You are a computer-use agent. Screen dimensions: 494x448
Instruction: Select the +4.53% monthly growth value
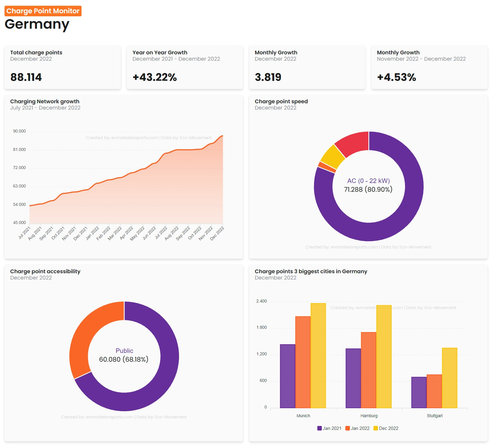(396, 77)
